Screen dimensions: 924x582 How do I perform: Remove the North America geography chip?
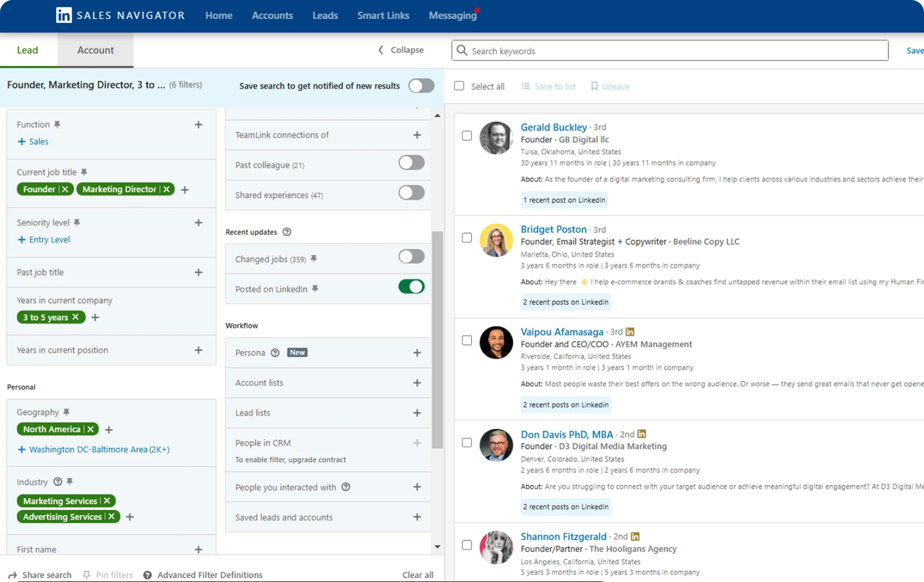click(x=90, y=429)
